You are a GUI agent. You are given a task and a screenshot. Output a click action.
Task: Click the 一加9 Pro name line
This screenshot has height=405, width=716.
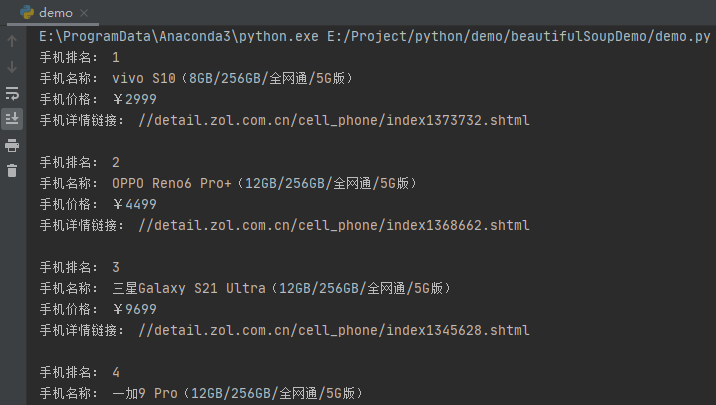(x=244, y=393)
